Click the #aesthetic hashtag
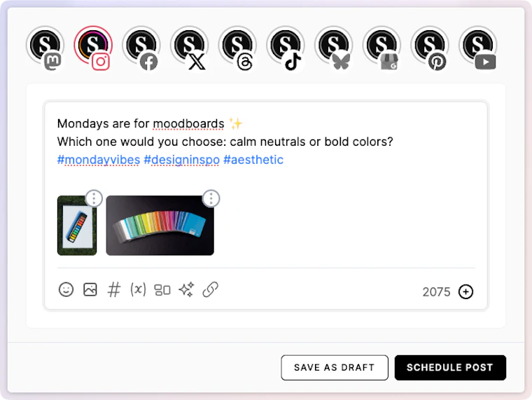This screenshot has height=400, width=532. (253, 160)
